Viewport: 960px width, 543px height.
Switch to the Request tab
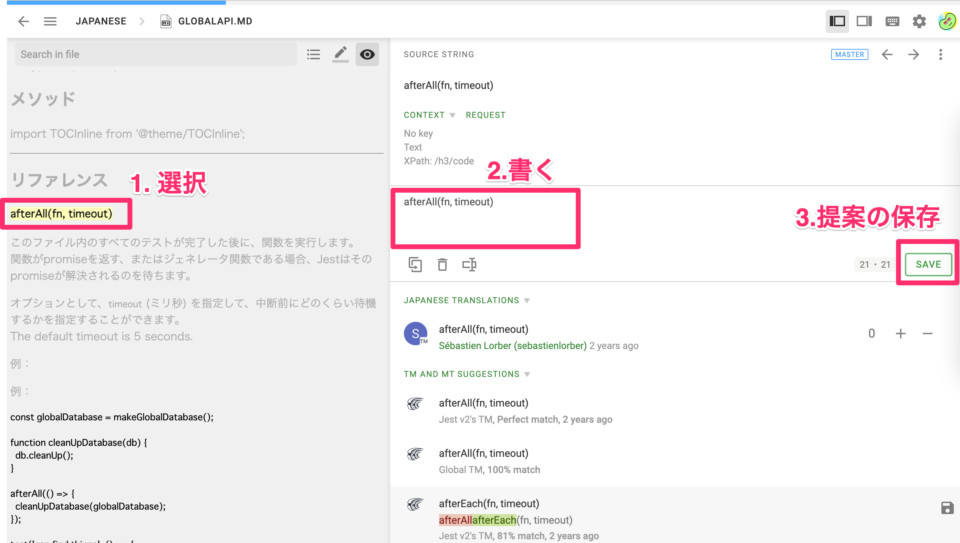coord(486,115)
